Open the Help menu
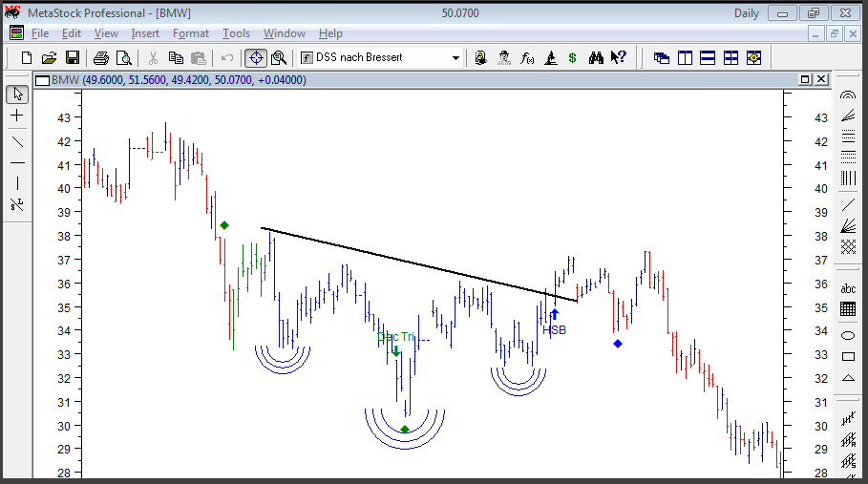This screenshot has height=484, width=868. click(x=330, y=33)
